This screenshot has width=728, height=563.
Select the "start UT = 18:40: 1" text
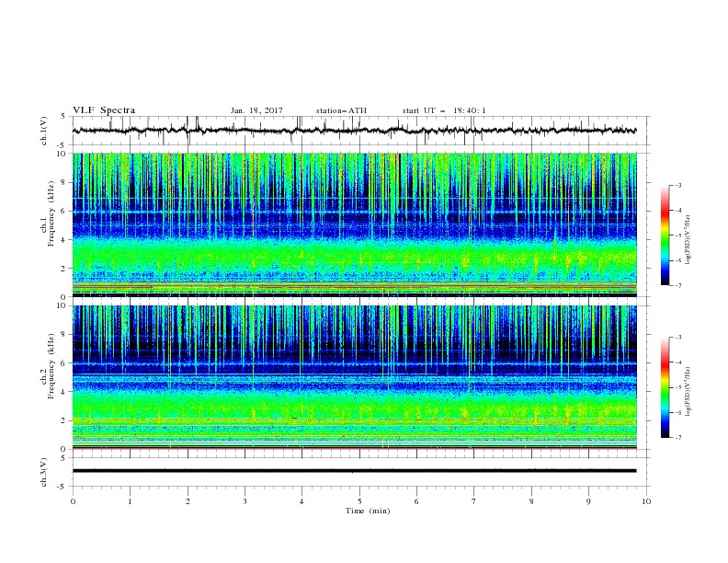[x=444, y=110]
